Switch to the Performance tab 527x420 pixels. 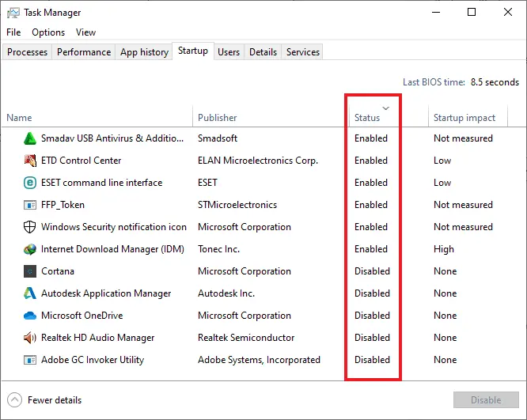coord(84,52)
